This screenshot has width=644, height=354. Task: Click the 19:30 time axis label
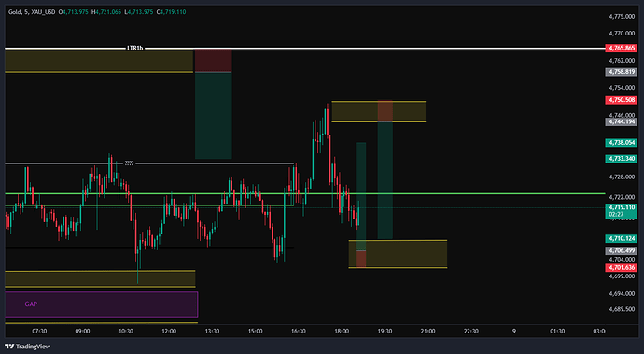[x=385, y=331]
